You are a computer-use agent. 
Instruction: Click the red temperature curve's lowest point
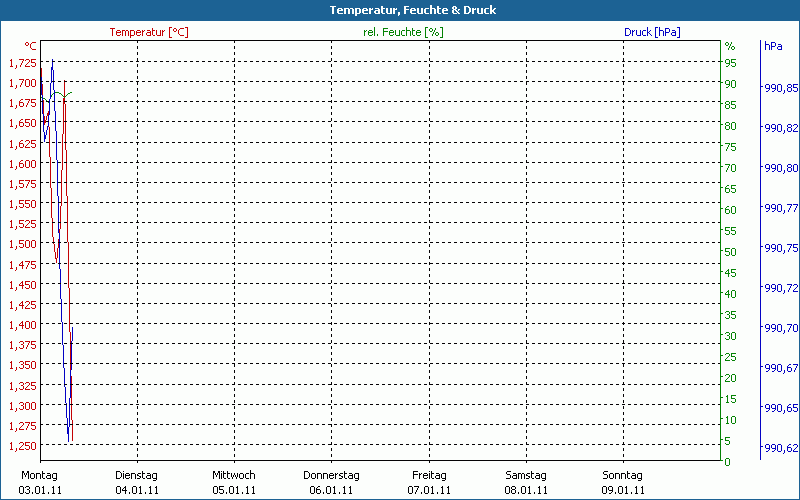72,440
